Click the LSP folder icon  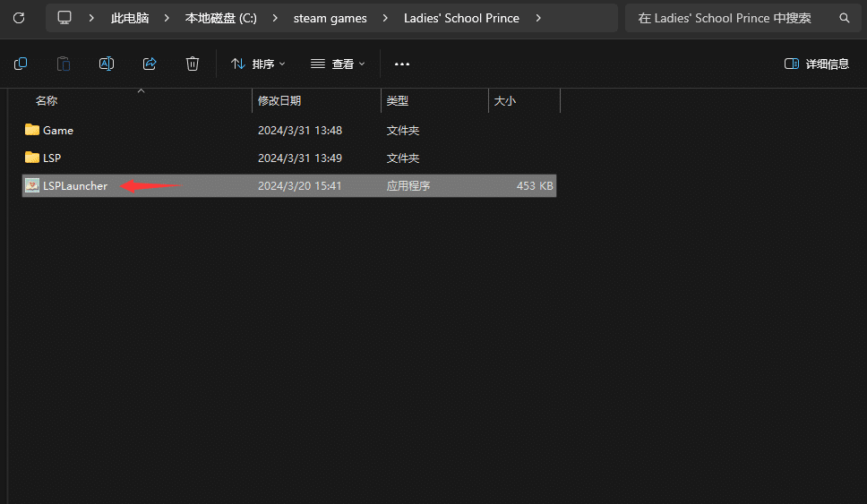click(x=32, y=158)
